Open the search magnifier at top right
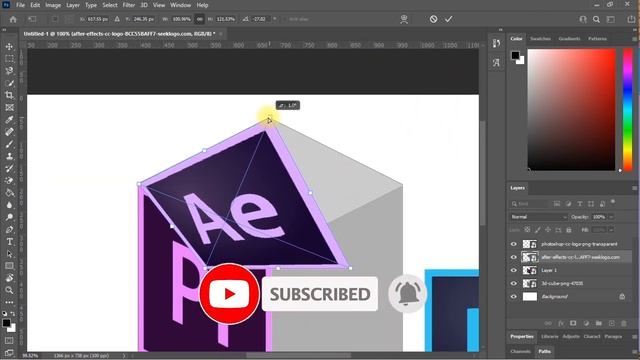This screenshot has height=360, width=640. click(596, 19)
